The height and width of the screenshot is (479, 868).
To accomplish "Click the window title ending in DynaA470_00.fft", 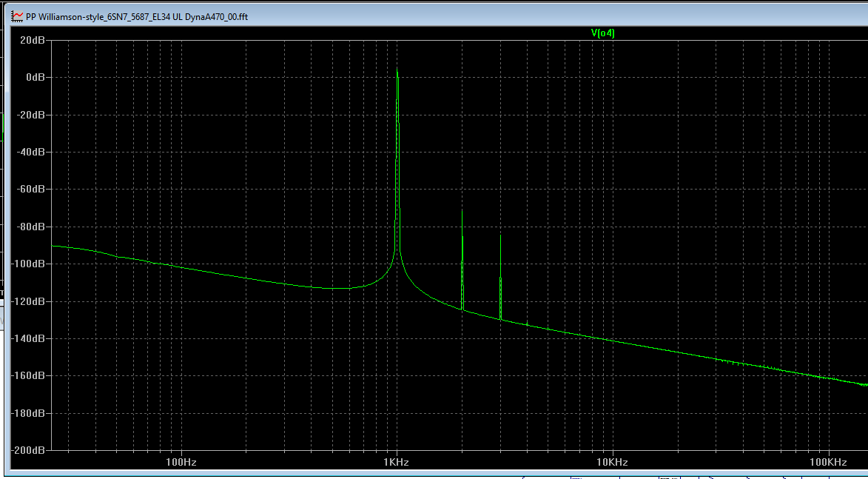I will pyautogui.click(x=137, y=16).
